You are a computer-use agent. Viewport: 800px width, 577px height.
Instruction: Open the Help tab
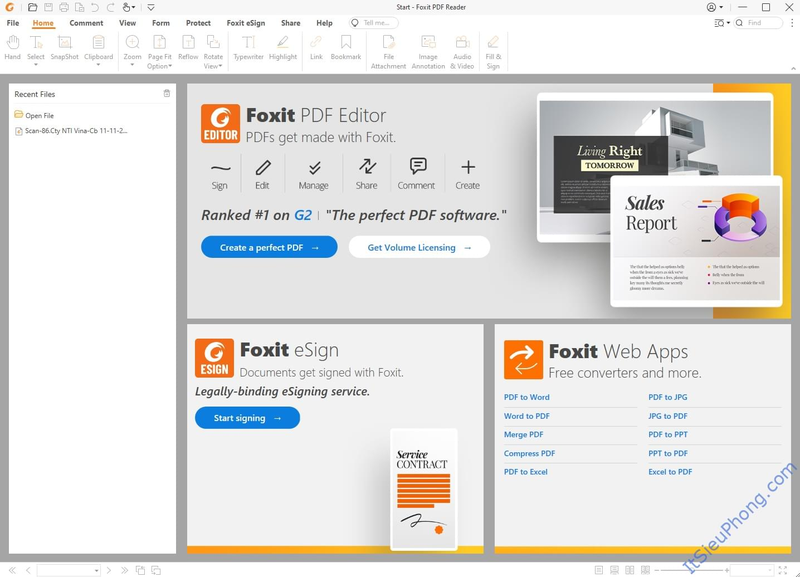tap(324, 23)
